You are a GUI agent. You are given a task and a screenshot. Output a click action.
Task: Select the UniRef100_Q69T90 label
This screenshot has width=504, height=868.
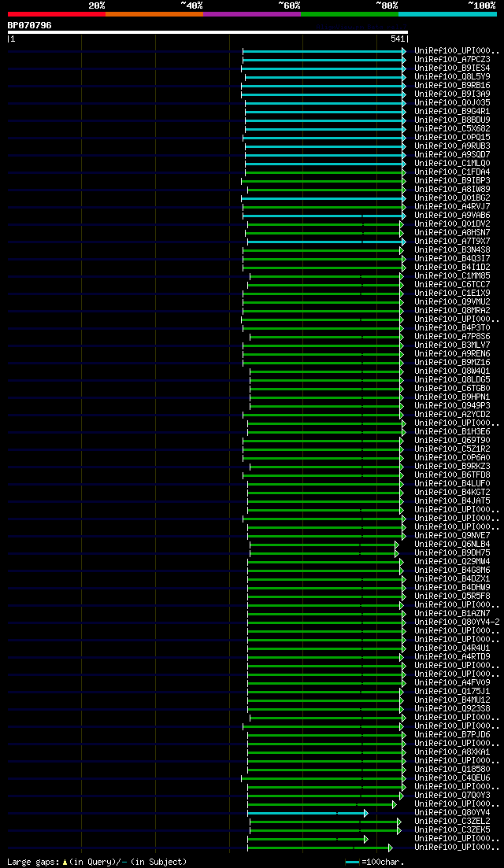tap(452, 440)
